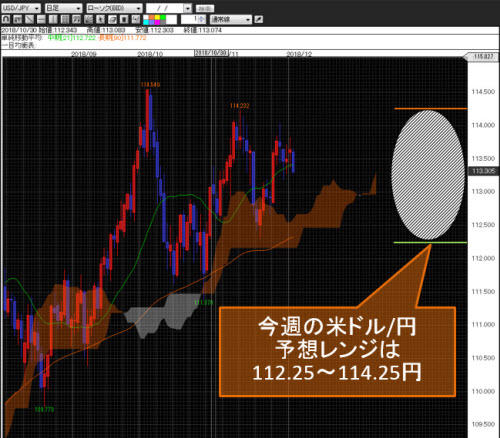Click the pin icon beside line style

coord(259,19)
